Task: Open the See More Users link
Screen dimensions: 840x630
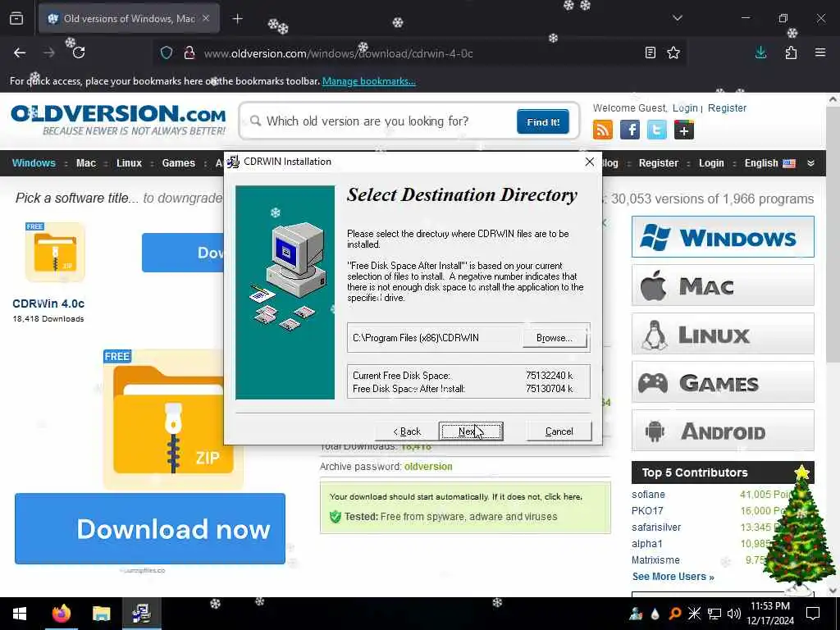Action: (673, 577)
